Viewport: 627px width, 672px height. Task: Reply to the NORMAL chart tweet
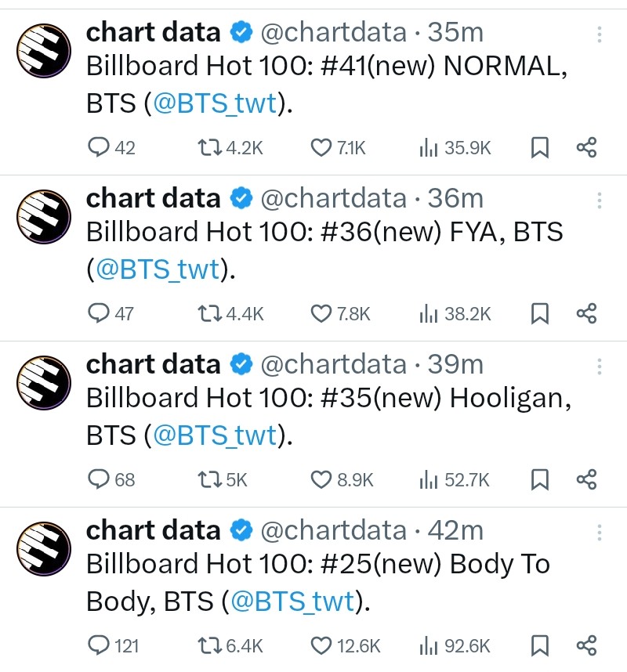100,147
